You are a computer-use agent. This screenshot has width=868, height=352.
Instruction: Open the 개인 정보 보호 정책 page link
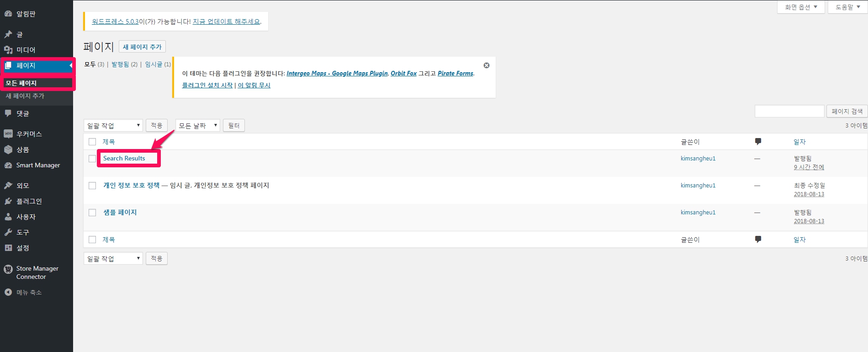pos(132,185)
